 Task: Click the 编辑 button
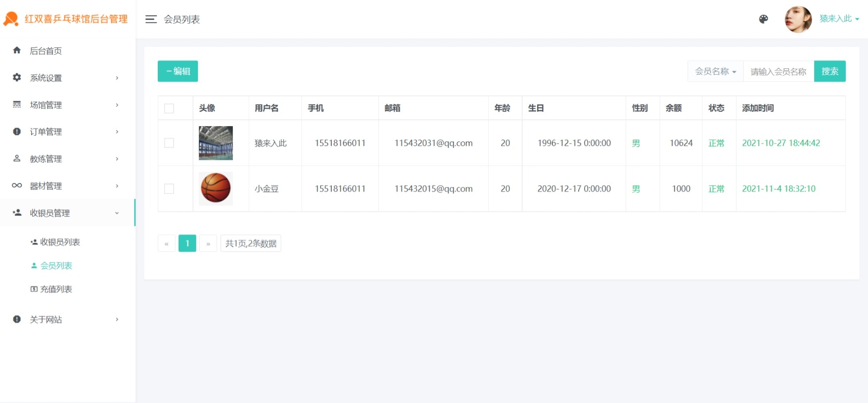click(x=178, y=71)
